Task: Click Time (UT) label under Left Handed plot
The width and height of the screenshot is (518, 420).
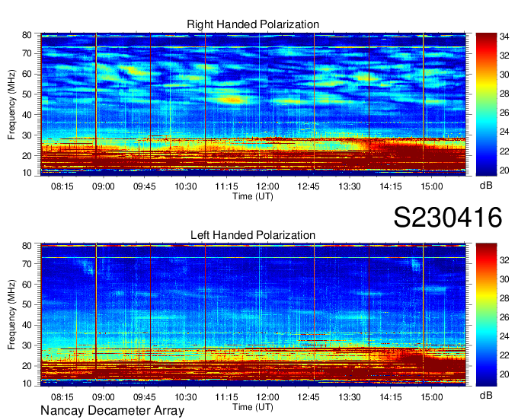Action: tap(253, 407)
